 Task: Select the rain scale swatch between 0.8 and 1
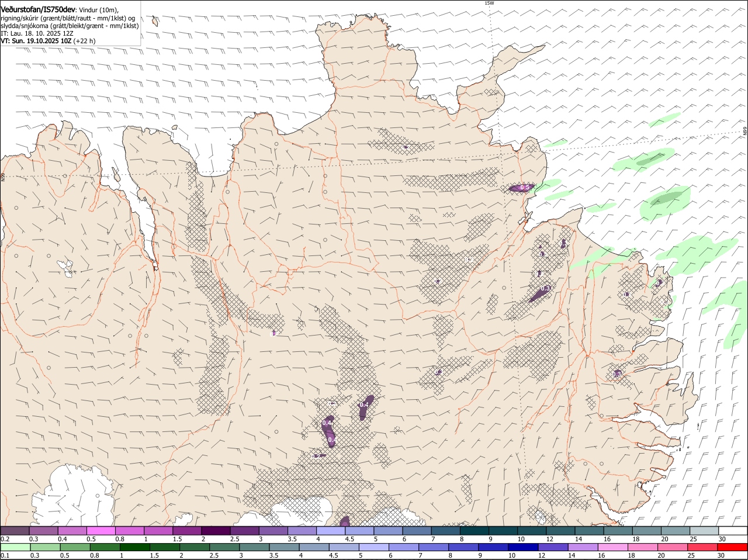[x=105, y=547]
